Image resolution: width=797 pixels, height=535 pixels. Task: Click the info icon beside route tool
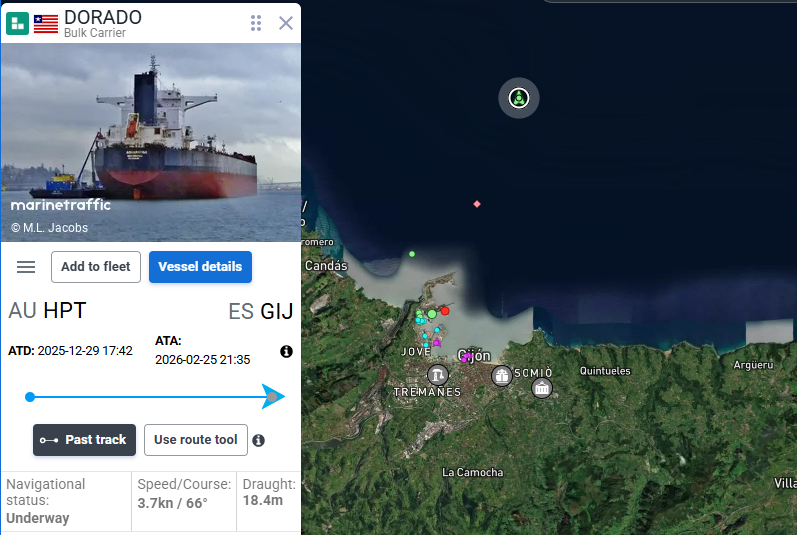pos(258,440)
